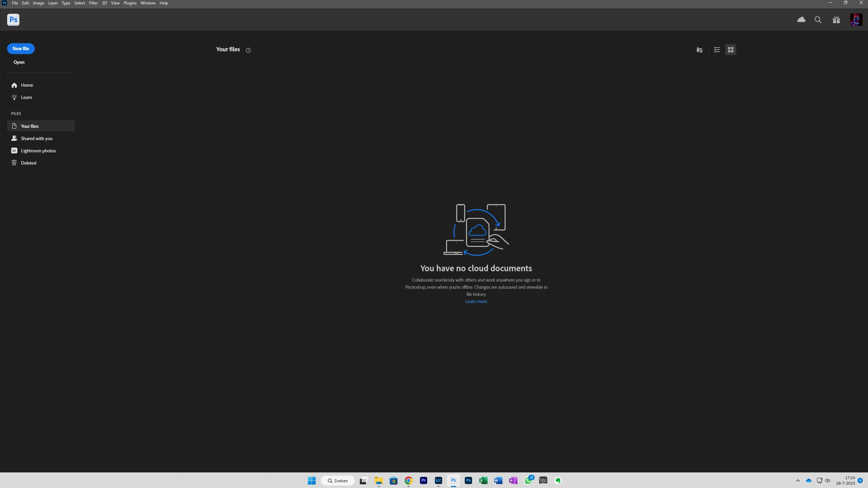Click the Open button

(19, 62)
